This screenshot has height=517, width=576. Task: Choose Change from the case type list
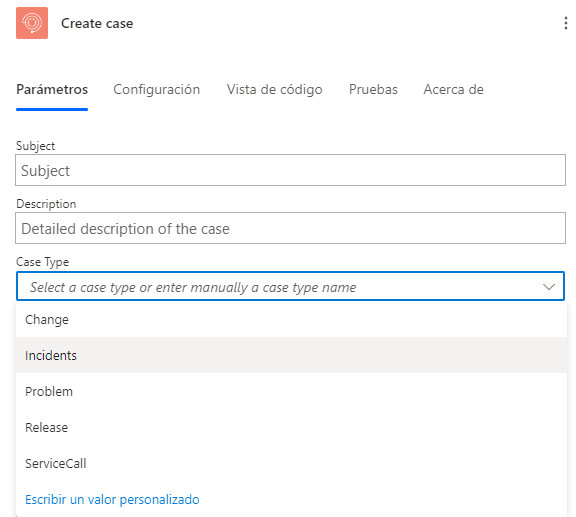pyautogui.click(x=291, y=319)
